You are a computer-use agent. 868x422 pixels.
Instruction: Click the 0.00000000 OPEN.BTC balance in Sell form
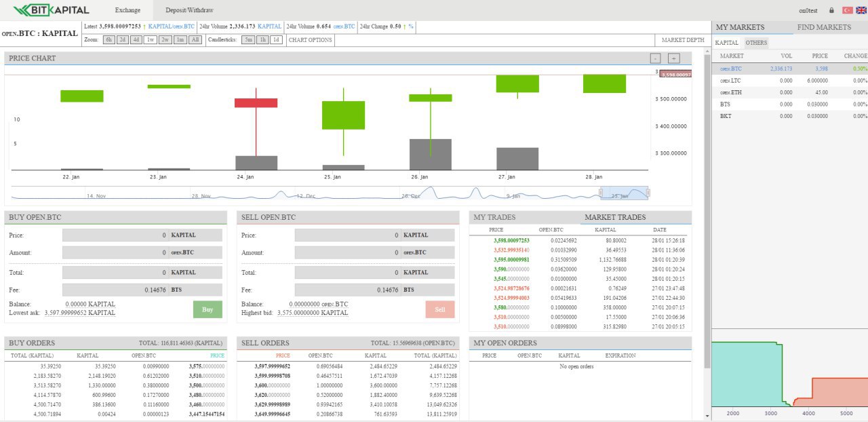[x=319, y=305]
